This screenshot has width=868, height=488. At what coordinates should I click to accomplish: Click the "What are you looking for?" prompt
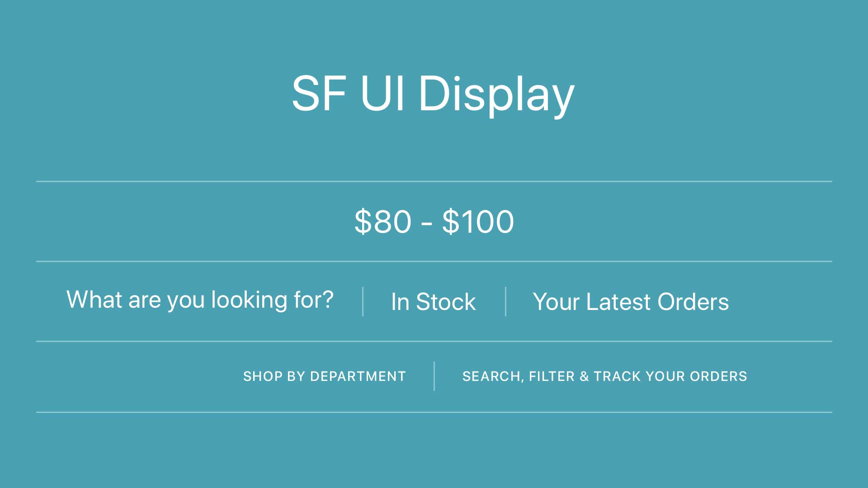tap(200, 300)
